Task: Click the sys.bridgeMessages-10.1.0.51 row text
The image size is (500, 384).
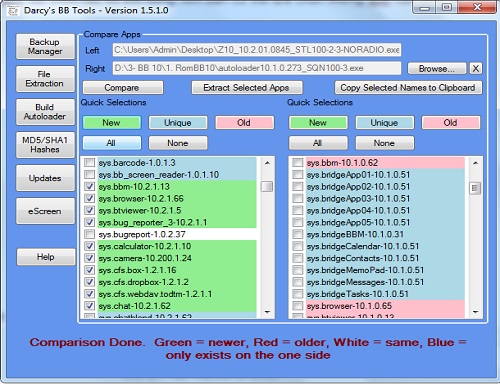Action: [x=365, y=282]
